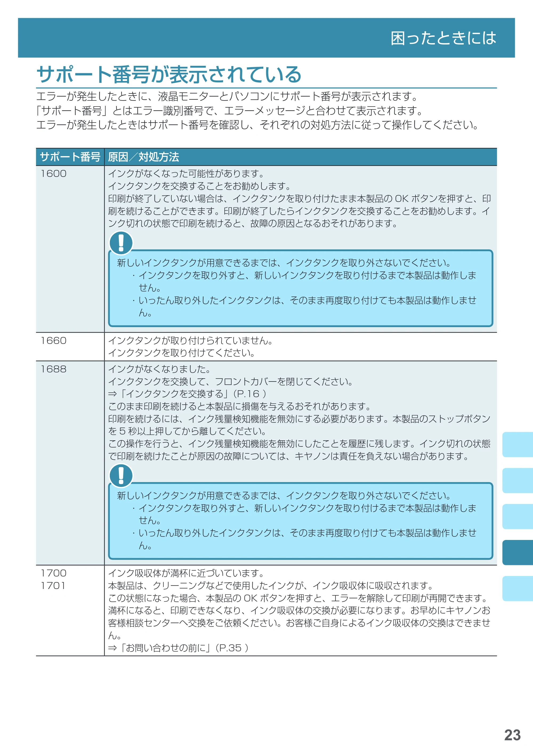Open the 「インクタンクを交換する」(P.16) reference
The height and width of the screenshot is (756, 533).
tap(187, 394)
